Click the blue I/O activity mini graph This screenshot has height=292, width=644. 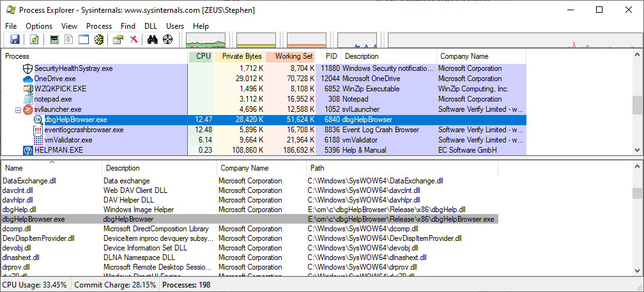tap(357, 40)
